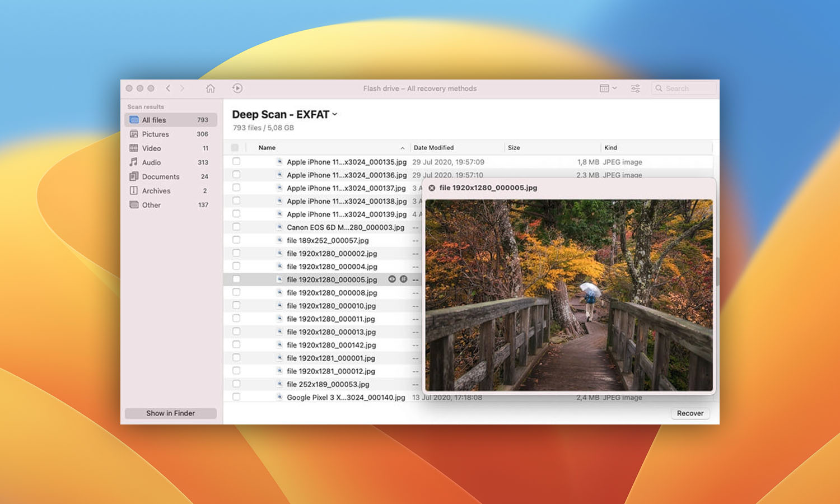Select file 1920x1281_000012.jpg row
The width and height of the screenshot is (840, 504).
(323, 371)
